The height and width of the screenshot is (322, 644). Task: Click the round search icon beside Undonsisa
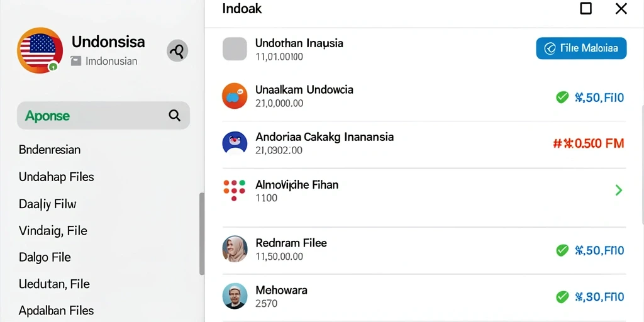(177, 51)
